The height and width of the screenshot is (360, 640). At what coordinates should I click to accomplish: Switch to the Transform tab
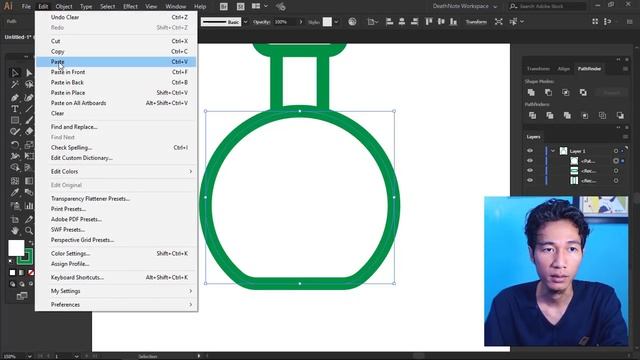click(538, 69)
